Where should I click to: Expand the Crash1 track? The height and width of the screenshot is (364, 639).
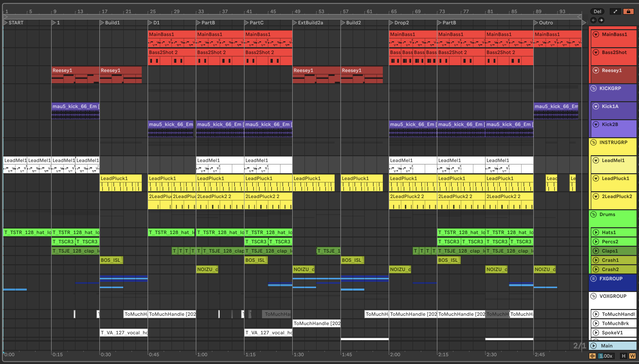596,260
